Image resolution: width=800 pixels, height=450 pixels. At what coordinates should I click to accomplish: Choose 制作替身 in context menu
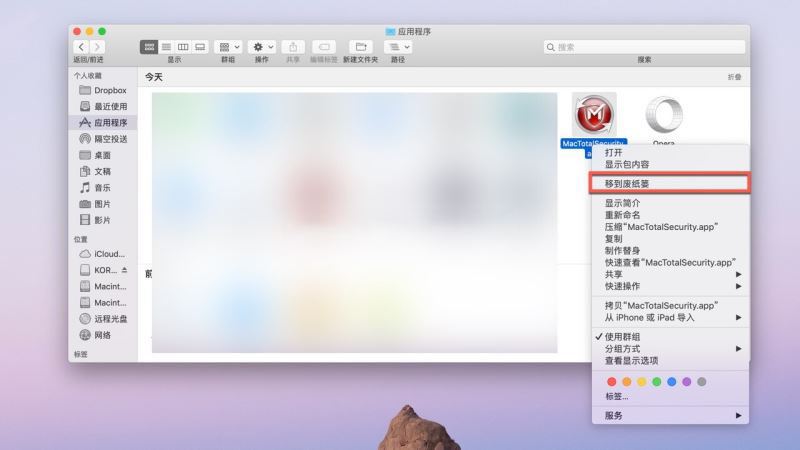670,251
